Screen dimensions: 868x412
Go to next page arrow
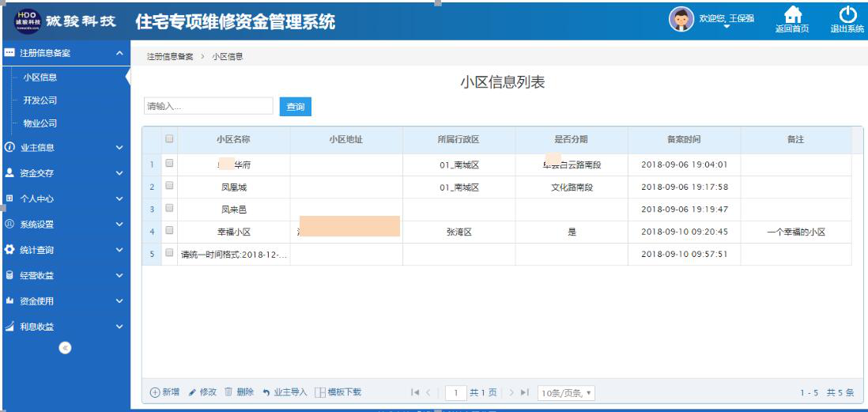512,392
